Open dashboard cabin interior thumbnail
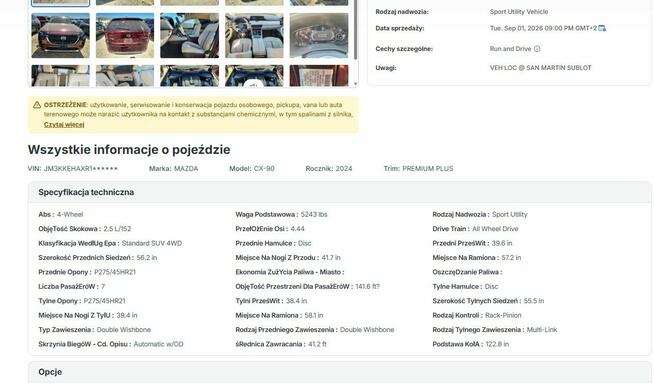The width and height of the screenshot is (654, 384). (254, 35)
